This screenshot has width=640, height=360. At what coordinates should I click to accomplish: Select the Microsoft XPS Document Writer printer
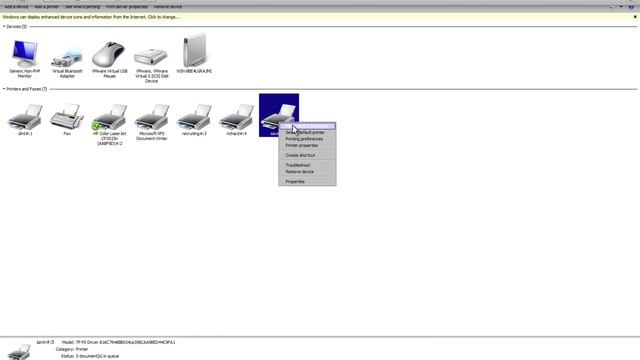(151, 121)
